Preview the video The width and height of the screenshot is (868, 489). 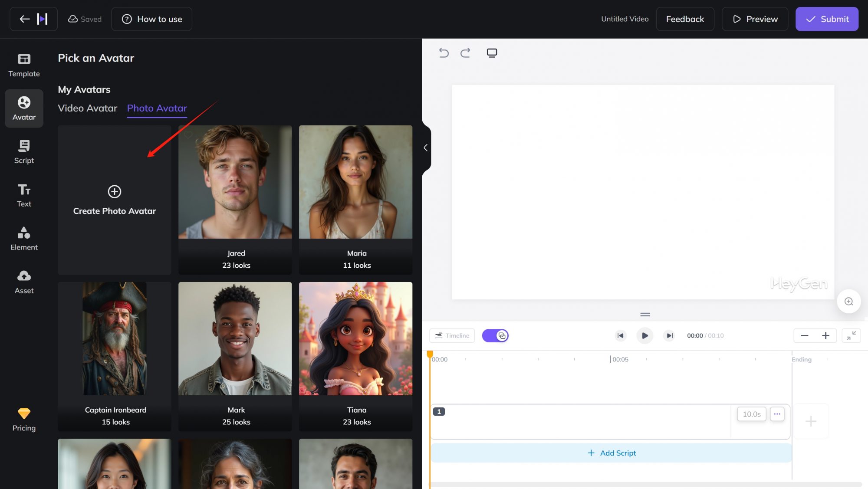[x=755, y=19]
